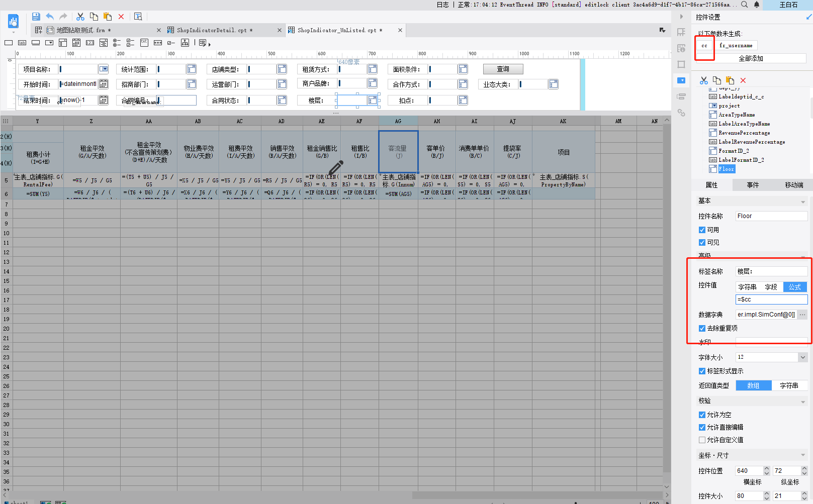Delete selection with top toolbar red X
Viewport: 813px width, 504px height.
(x=121, y=17)
